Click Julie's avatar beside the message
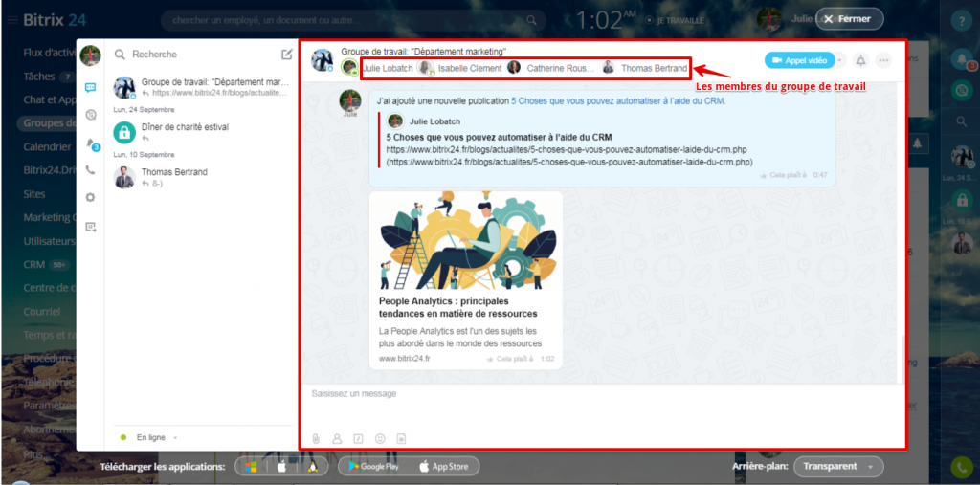 pos(350,99)
